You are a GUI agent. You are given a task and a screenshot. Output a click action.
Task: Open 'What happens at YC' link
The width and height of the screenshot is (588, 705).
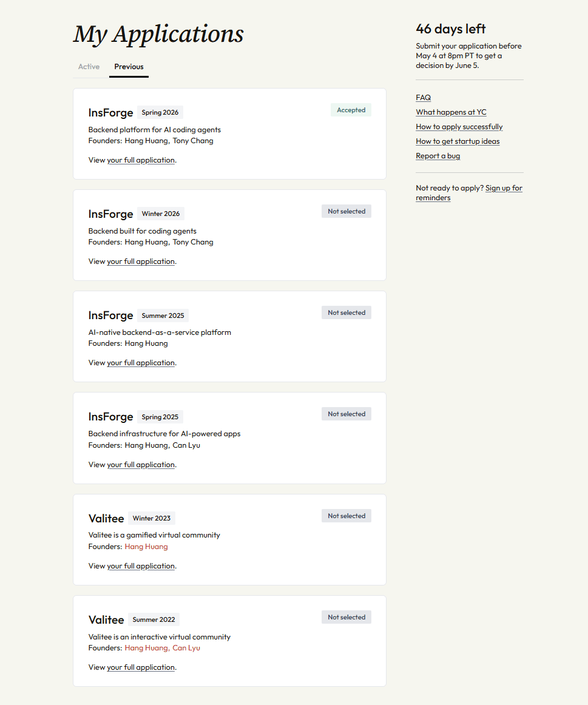pyautogui.click(x=451, y=112)
